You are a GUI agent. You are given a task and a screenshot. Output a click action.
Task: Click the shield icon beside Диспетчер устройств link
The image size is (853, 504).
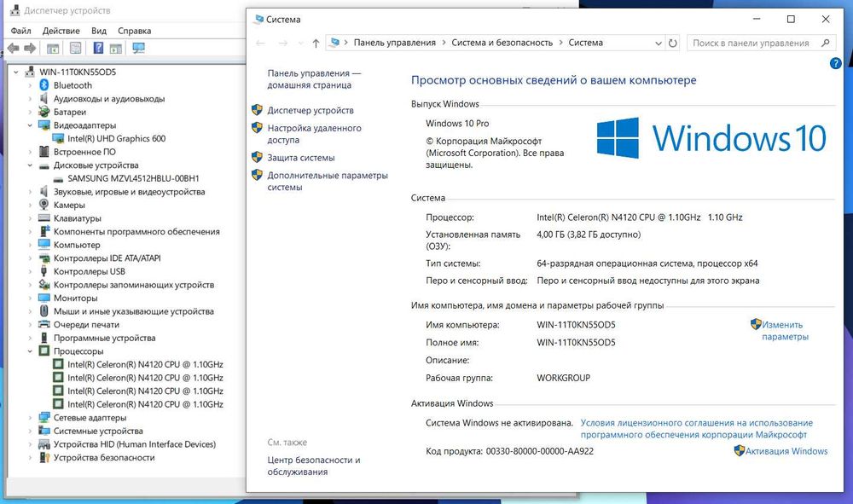point(258,110)
